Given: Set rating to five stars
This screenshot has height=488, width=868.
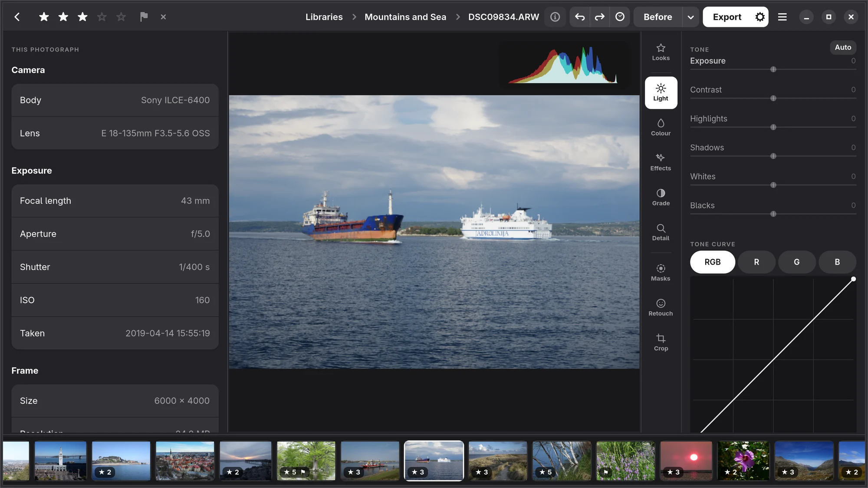Looking at the screenshot, I should [121, 17].
